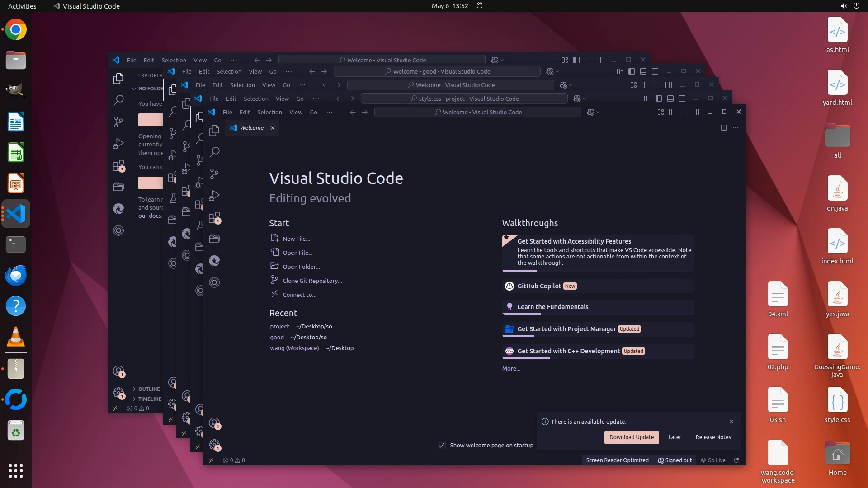
Task: Click the Clone Git Repository link
Action: (x=312, y=281)
